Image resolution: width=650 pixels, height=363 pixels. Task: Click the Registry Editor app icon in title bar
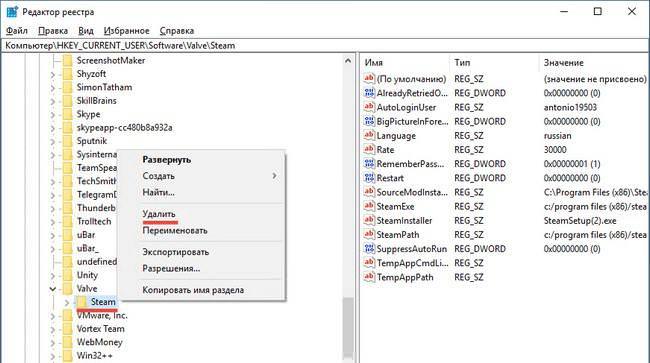pyautogui.click(x=12, y=12)
